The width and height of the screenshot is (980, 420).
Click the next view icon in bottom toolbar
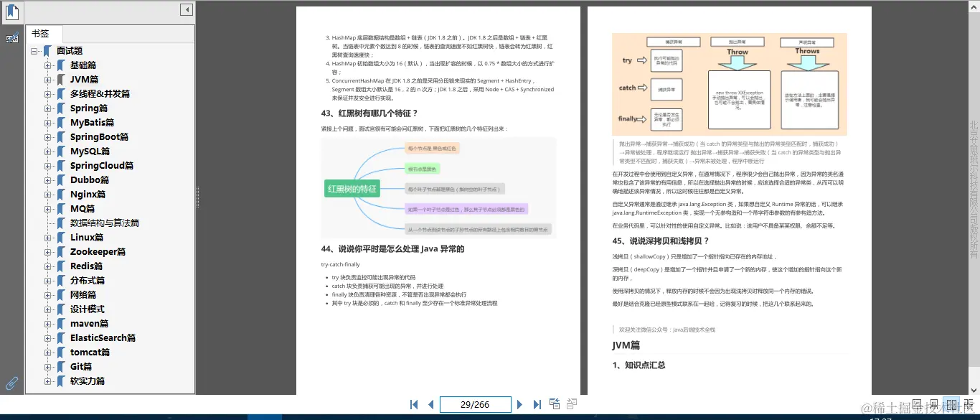[x=572, y=404]
